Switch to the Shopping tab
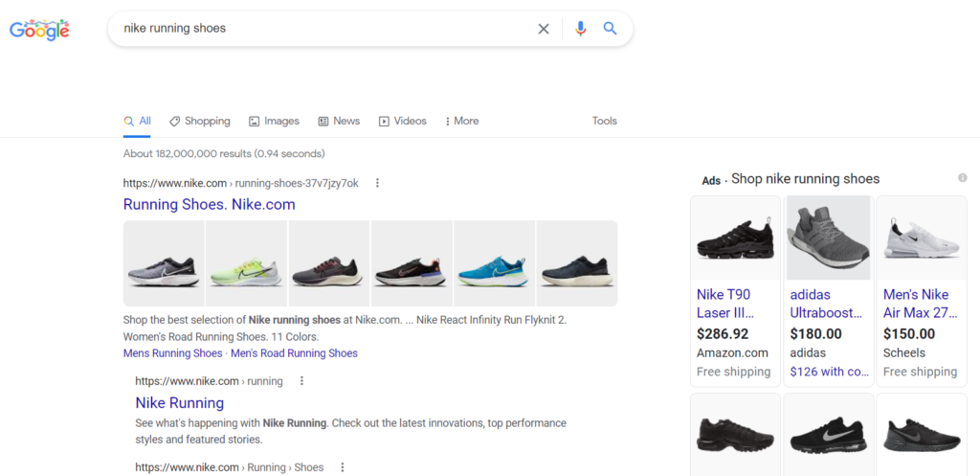 click(200, 122)
